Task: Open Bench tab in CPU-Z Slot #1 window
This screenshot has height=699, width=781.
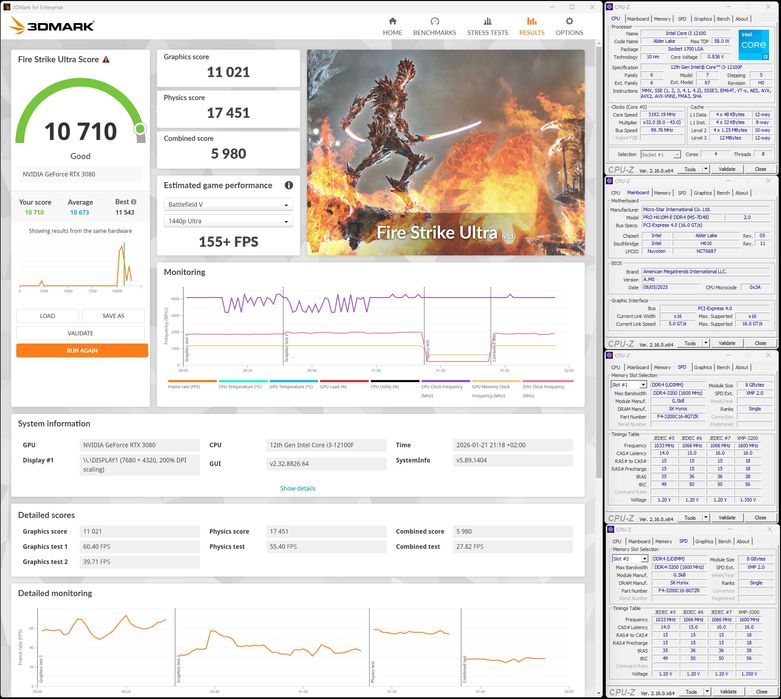Action: [723, 367]
